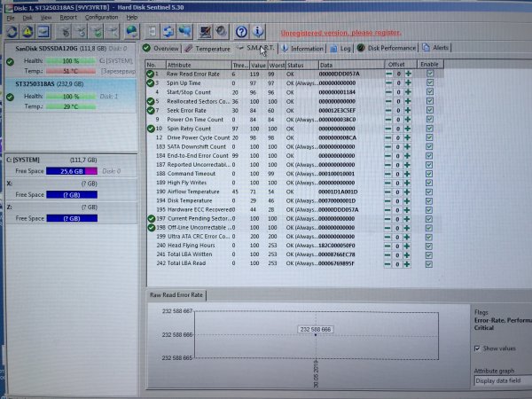
Task: Toggle the Show values checkbox
Action: point(480,348)
